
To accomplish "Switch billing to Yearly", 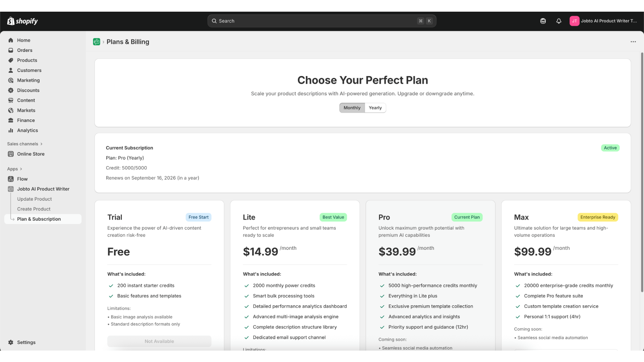I will click(x=375, y=108).
